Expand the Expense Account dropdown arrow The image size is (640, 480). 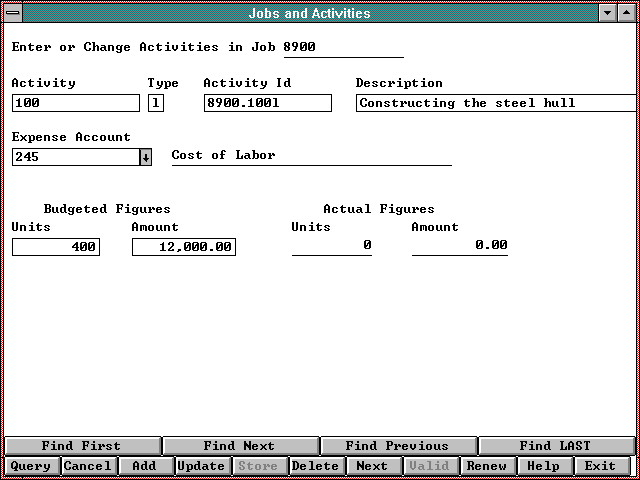pyautogui.click(x=145, y=157)
